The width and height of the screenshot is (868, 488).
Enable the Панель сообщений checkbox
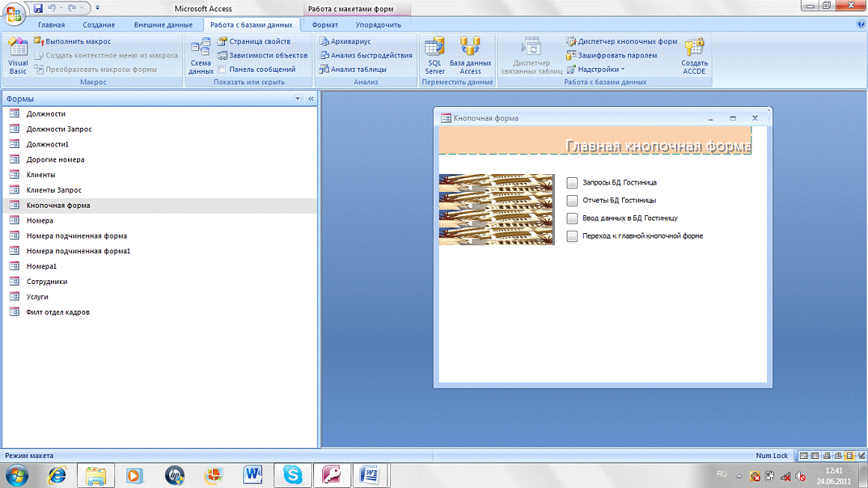tap(222, 70)
